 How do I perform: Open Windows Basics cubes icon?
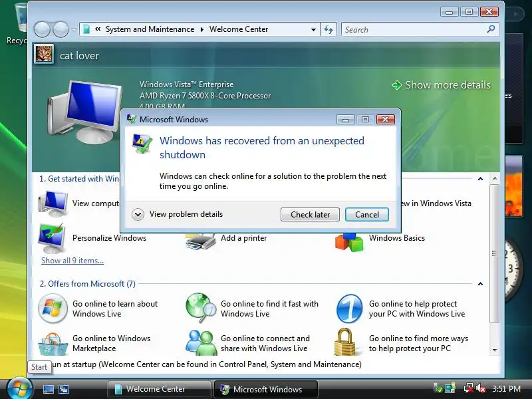point(348,242)
